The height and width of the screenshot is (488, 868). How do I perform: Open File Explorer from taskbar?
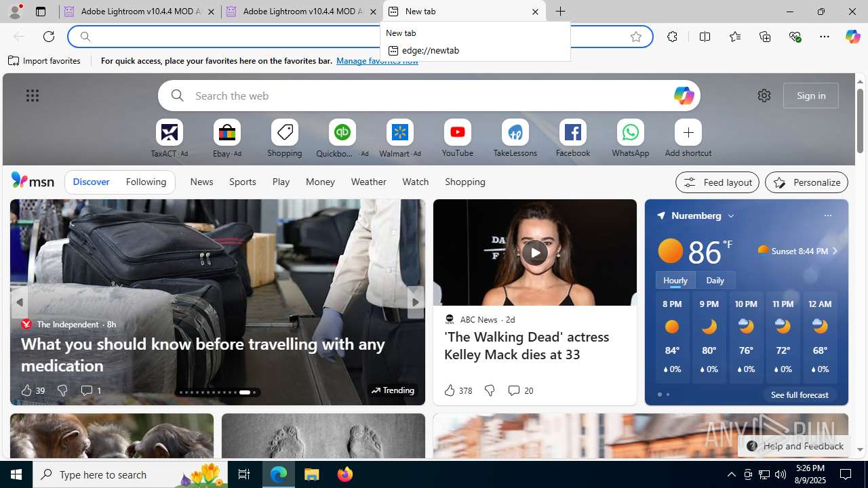312,474
